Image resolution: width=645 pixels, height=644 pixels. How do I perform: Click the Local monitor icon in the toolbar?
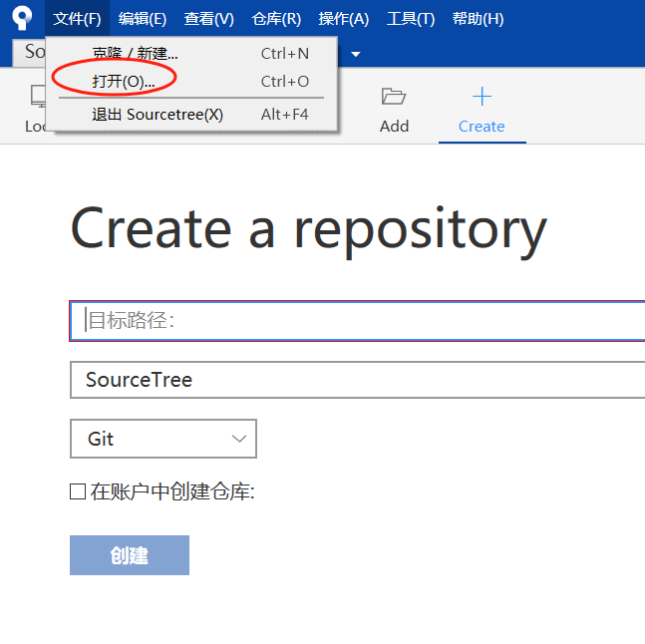pyautogui.click(x=38, y=96)
